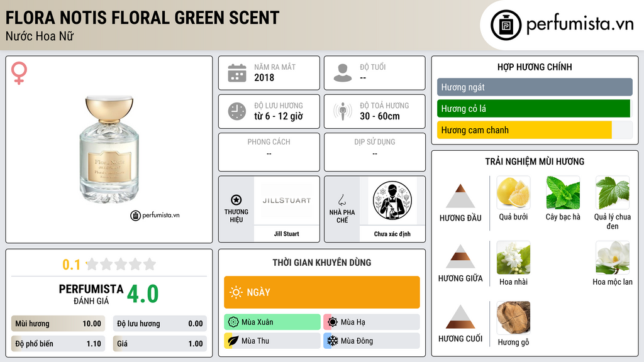The image size is (644, 362).
Task: Click the Quả bưởi grapefruit image
Action: (513, 192)
